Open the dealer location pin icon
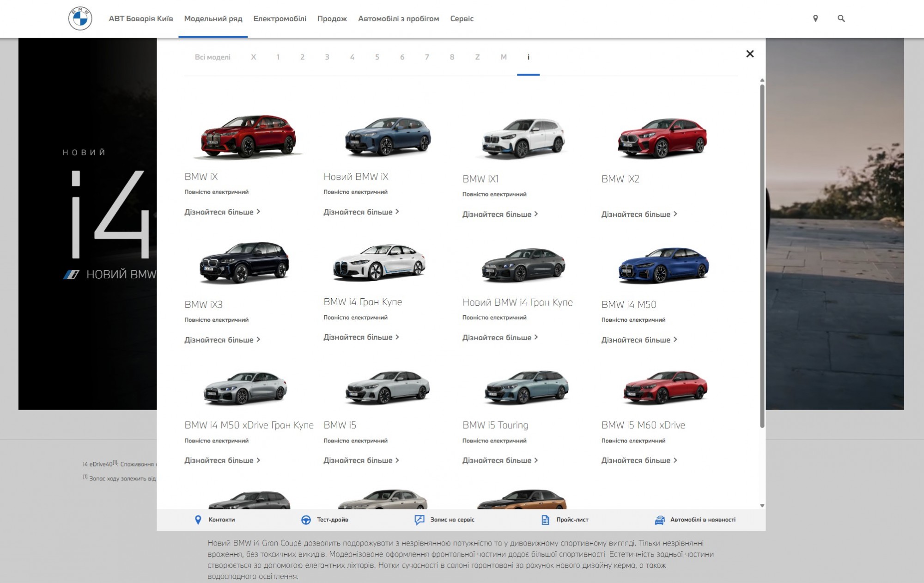The width and height of the screenshot is (924, 583). coord(815,18)
